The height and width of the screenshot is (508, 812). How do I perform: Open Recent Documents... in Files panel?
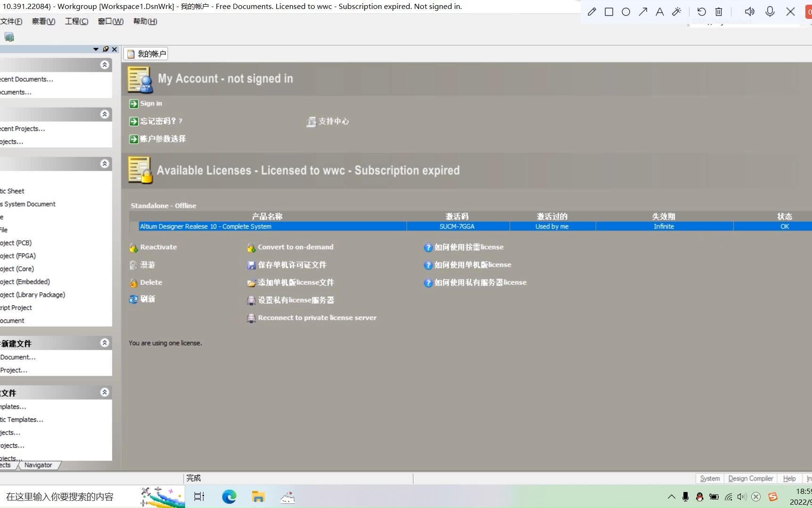(26, 80)
